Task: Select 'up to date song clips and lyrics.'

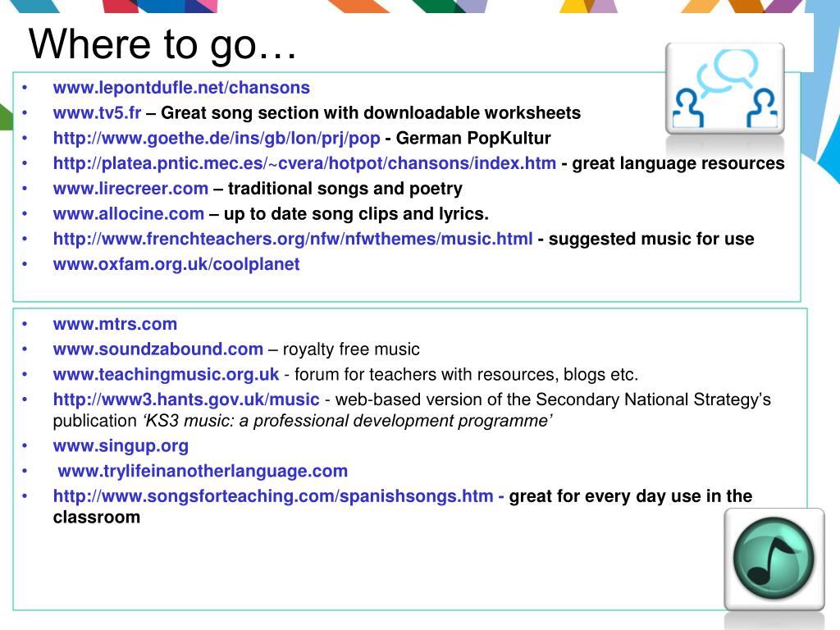Action: (x=356, y=213)
